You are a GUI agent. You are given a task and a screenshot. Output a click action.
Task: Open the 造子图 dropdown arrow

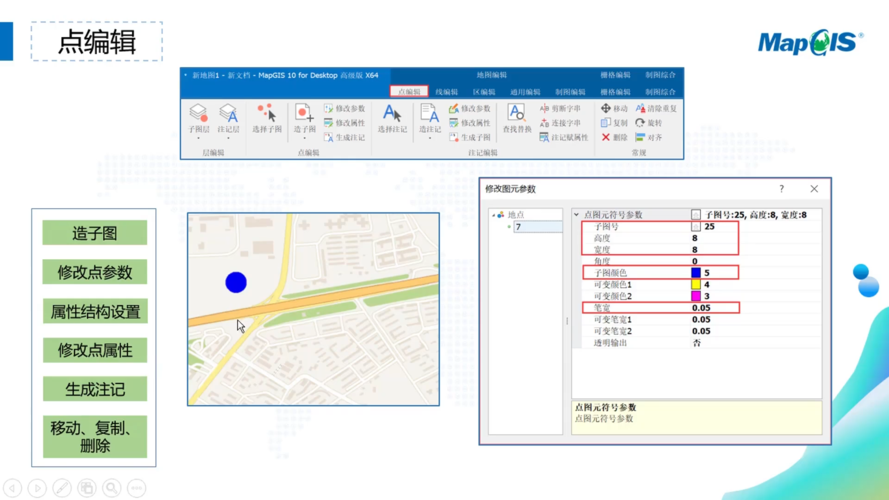304,138
